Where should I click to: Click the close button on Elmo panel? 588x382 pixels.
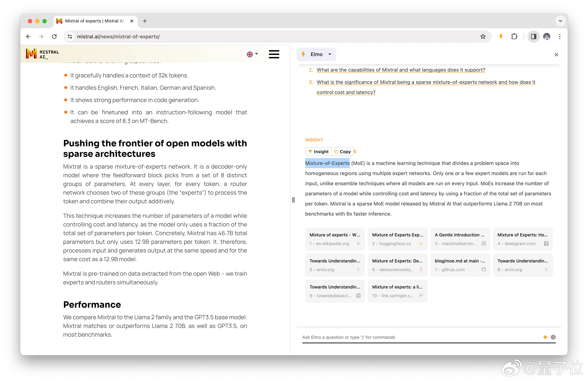click(556, 55)
